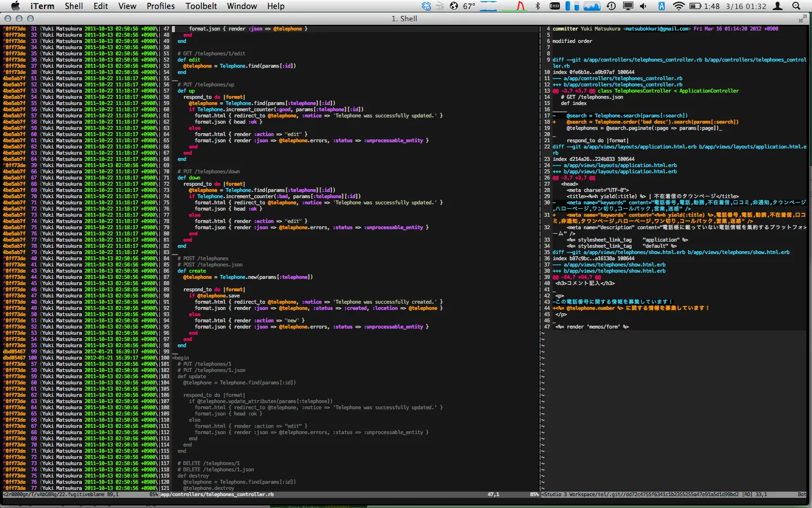812x508 pixels.
Task: Open the Time Machine menu icon
Action: point(611,6)
